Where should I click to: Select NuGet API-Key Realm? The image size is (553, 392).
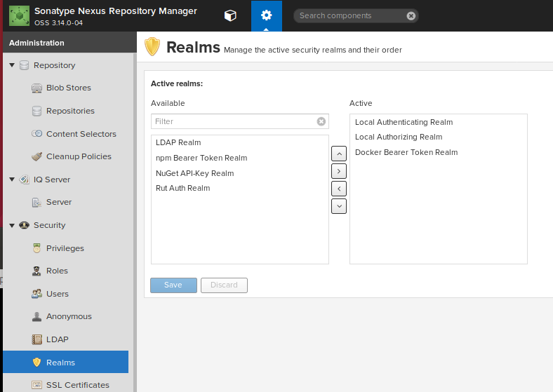240,173
